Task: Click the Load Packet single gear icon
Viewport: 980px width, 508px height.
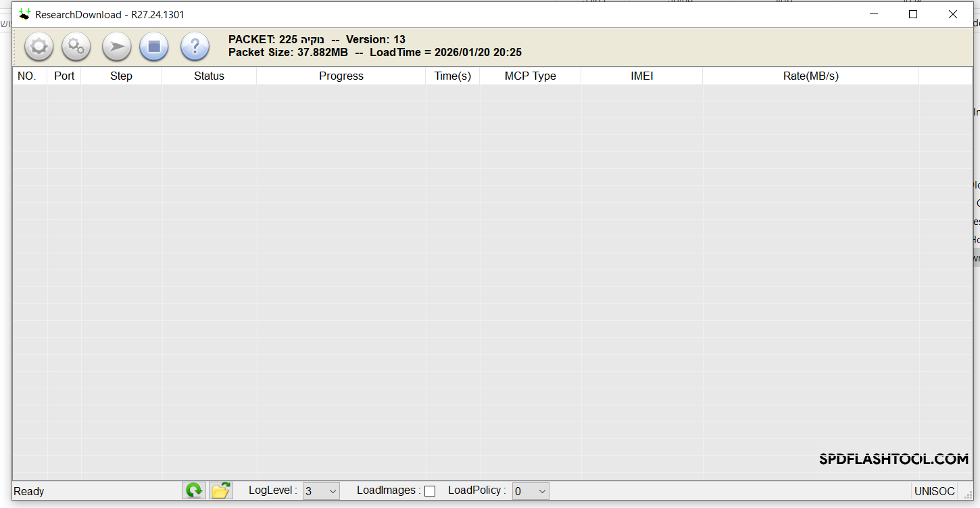Action: pyautogui.click(x=39, y=47)
